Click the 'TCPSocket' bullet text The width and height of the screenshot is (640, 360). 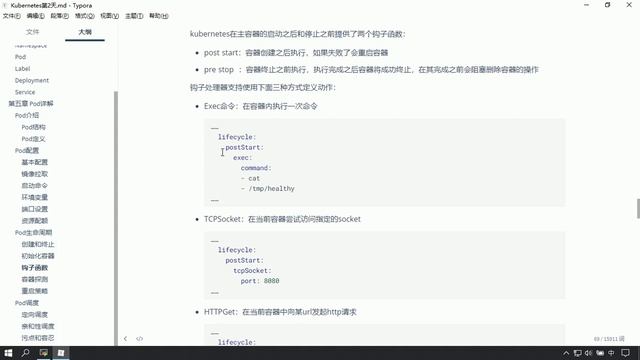[x=282, y=219]
